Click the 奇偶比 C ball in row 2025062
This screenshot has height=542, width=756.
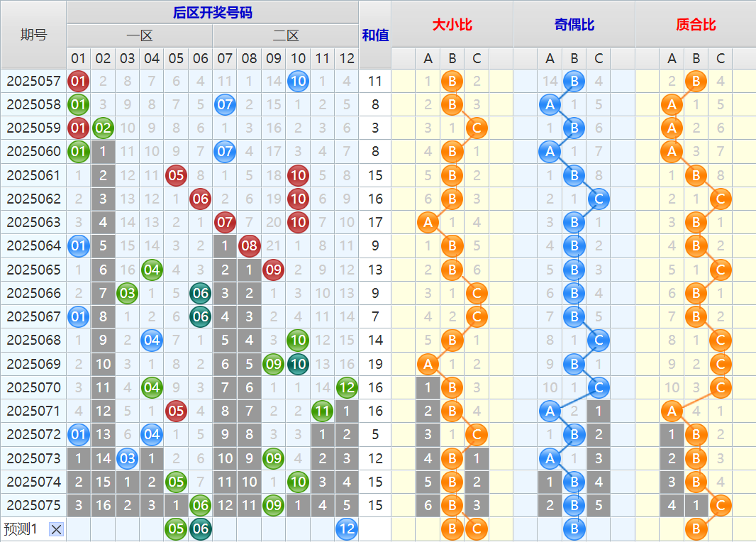[x=599, y=199]
